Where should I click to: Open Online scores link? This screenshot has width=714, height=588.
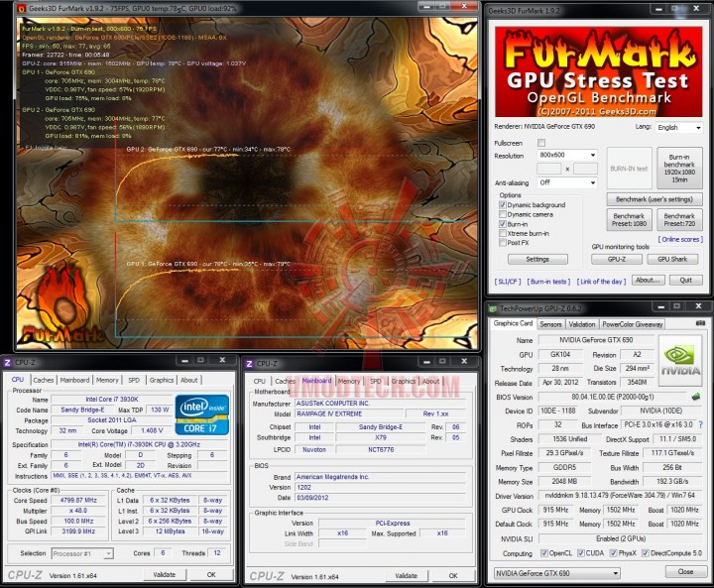click(x=680, y=240)
